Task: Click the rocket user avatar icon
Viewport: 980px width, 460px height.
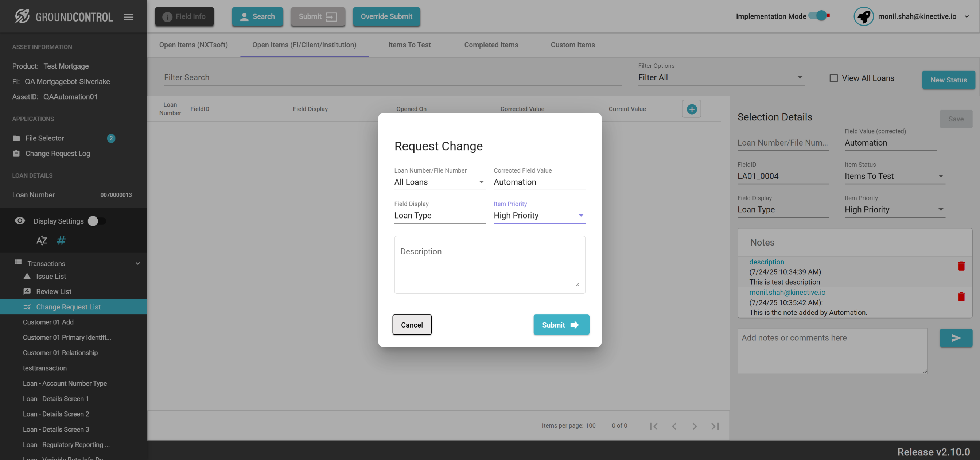Action: tap(864, 16)
